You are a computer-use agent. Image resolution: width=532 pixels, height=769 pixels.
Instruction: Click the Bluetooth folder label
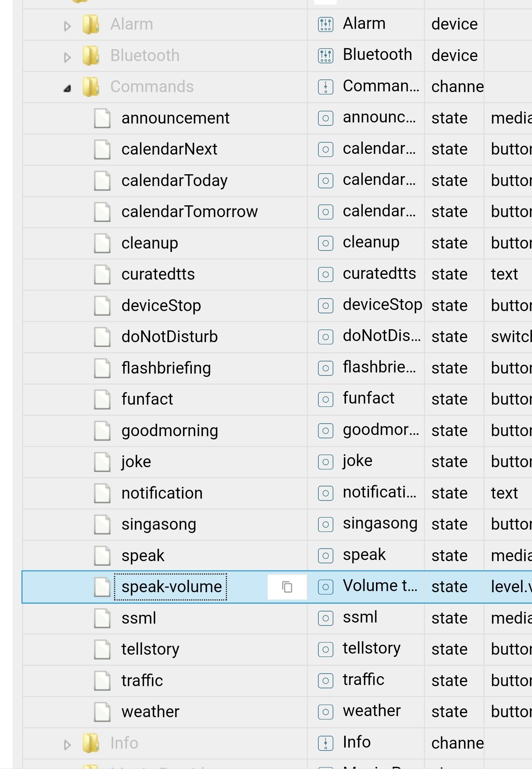[x=145, y=56]
